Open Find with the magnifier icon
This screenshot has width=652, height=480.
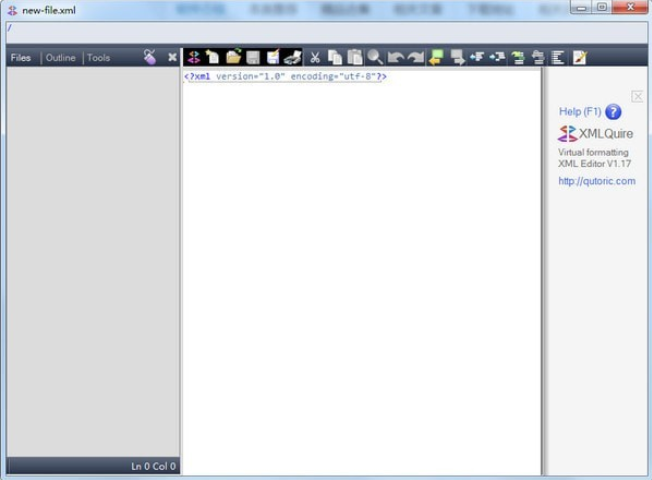point(375,57)
